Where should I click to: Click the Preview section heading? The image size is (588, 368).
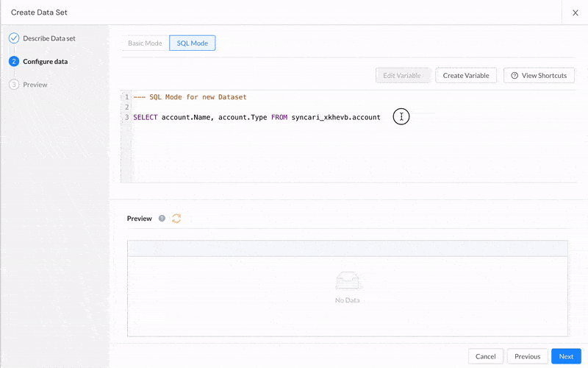(140, 219)
